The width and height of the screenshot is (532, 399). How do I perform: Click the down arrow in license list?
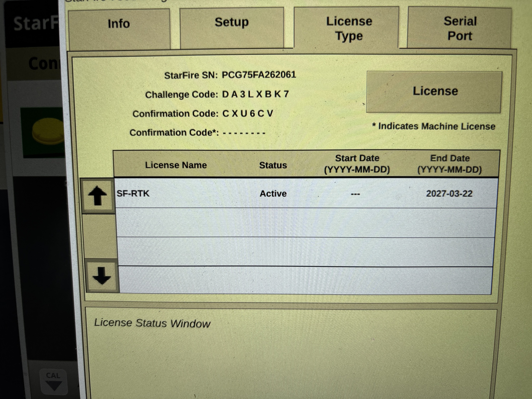tap(102, 275)
